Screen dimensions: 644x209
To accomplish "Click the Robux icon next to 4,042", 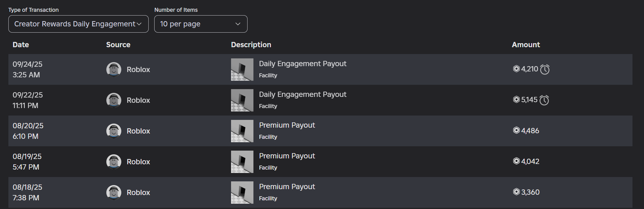I will [517, 161].
